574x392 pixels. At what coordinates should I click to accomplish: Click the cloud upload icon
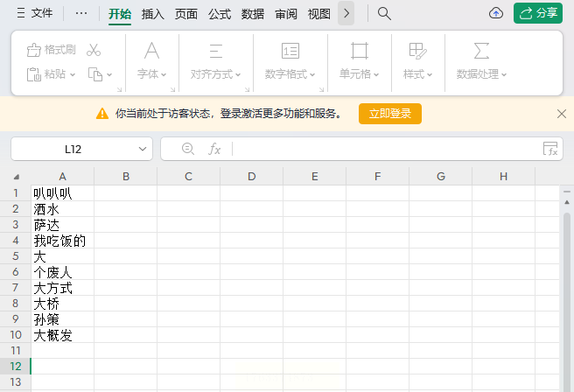(x=496, y=13)
